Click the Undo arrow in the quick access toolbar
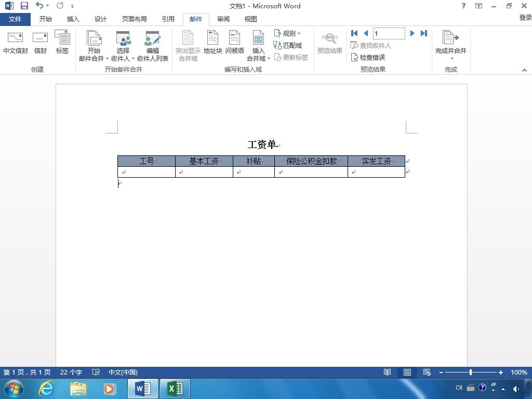The width and height of the screenshot is (532, 399). (39, 5)
